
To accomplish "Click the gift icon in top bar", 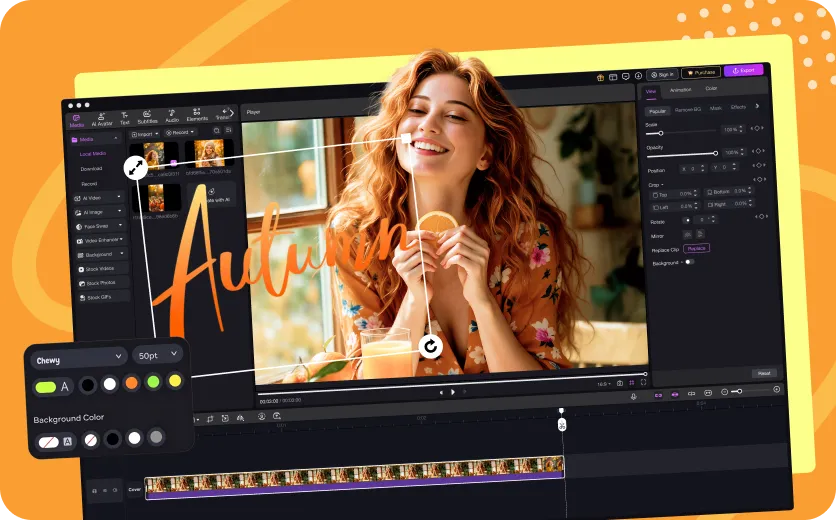I will [x=600, y=77].
